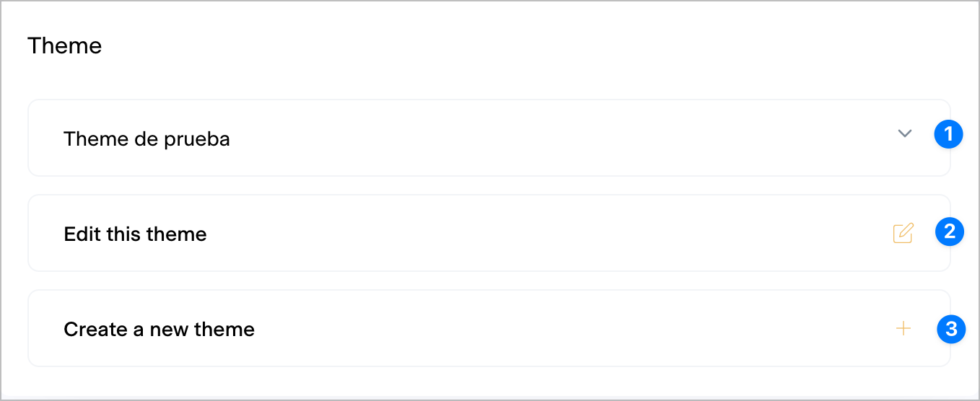Select the 'Edit this theme' label text
The width and height of the screenshot is (980, 401).
[135, 234]
